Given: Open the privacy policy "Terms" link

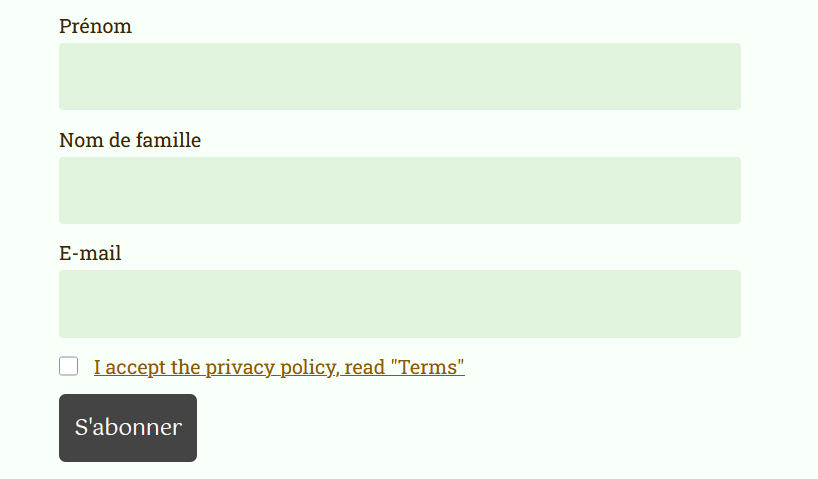Looking at the screenshot, I should point(279,367).
